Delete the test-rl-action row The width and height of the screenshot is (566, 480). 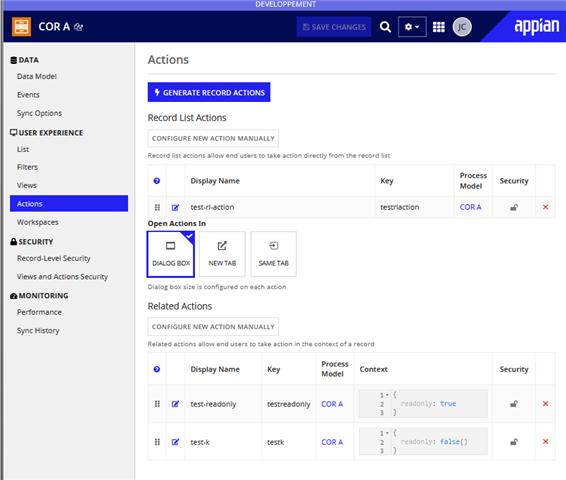(545, 207)
